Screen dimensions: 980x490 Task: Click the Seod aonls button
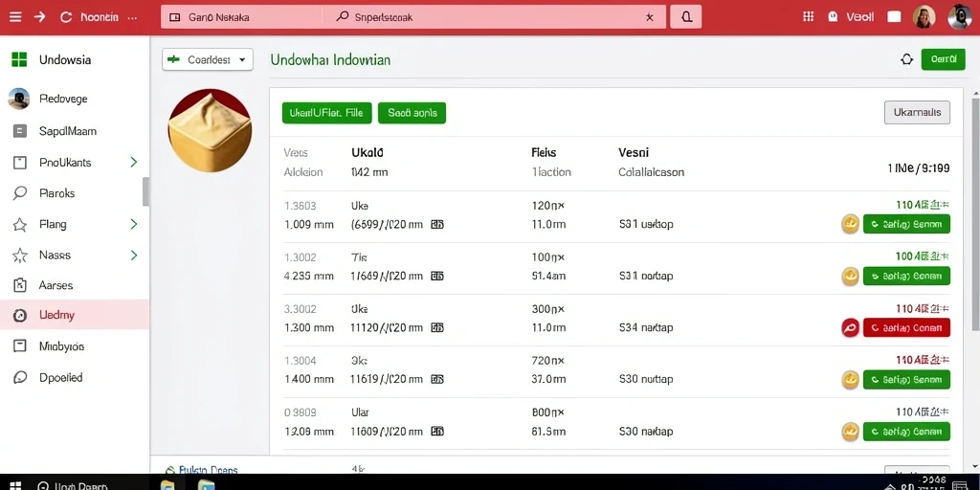(x=412, y=113)
